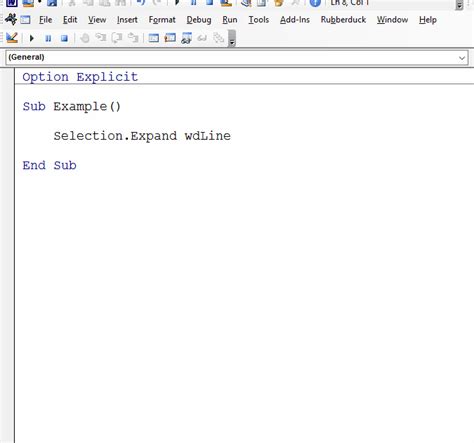474x443 pixels.
Task: Toggle breakpoint using the hand icon
Action: tap(85, 38)
